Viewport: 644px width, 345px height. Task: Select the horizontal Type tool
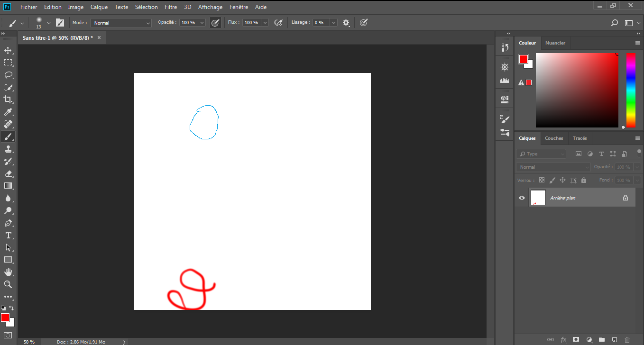(8, 235)
